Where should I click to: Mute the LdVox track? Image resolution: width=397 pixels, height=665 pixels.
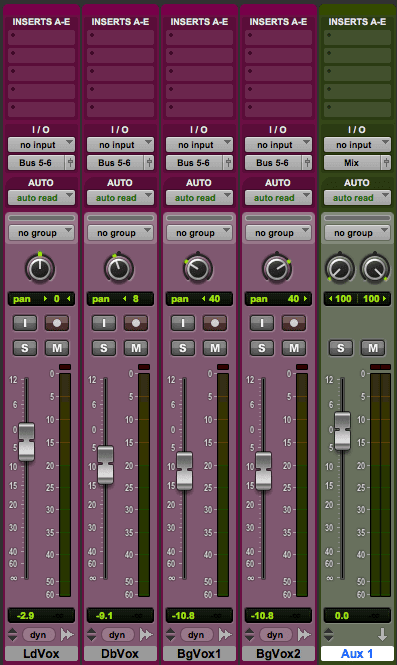coord(57,348)
